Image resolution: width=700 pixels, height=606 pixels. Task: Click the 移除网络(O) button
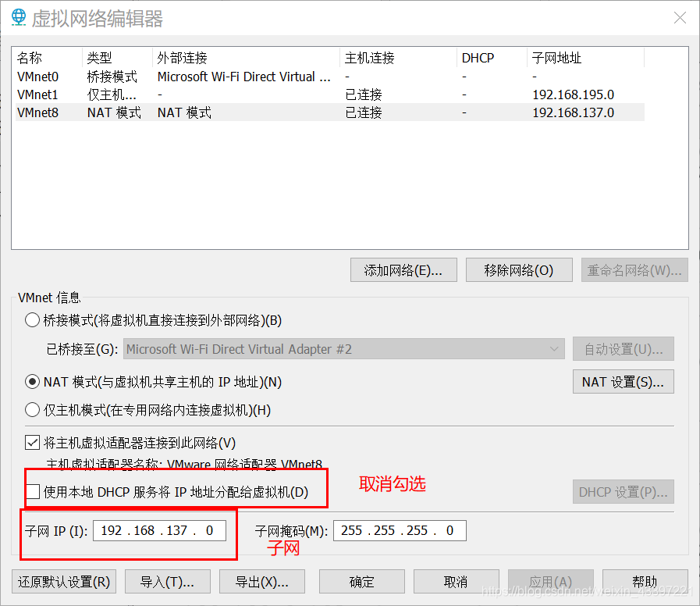519,270
